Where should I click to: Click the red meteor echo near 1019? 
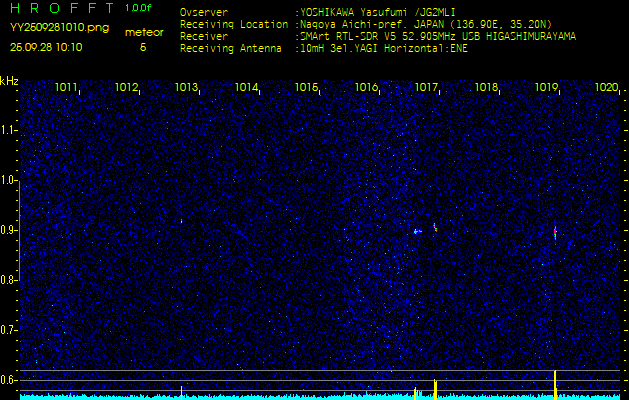(x=555, y=232)
